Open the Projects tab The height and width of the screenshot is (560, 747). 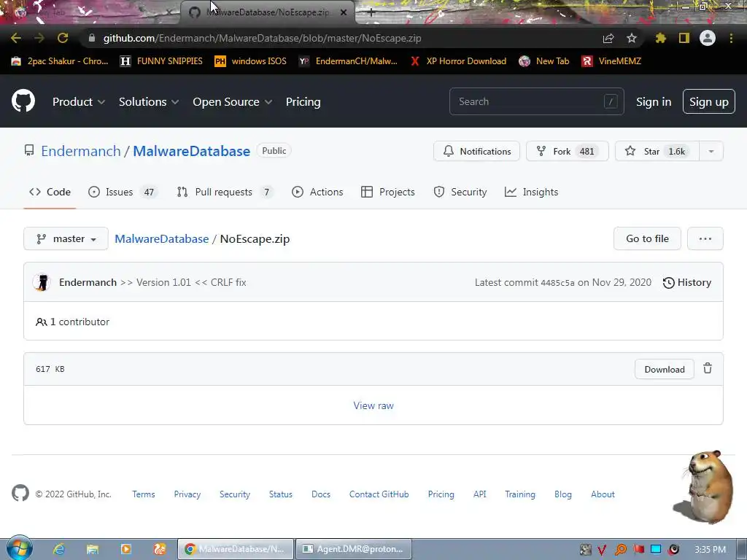tap(388, 192)
